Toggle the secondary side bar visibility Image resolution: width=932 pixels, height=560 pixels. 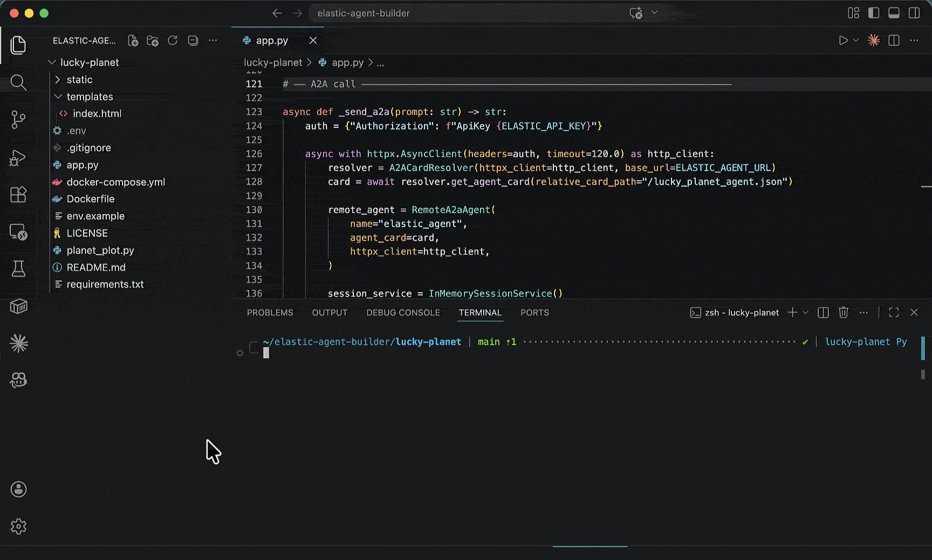(x=914, y=13)
